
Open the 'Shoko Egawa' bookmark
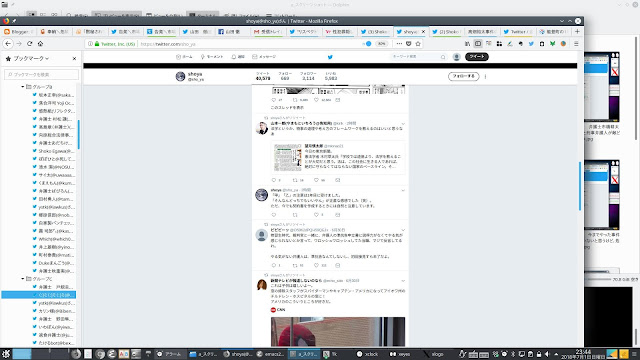click(53, 151)
